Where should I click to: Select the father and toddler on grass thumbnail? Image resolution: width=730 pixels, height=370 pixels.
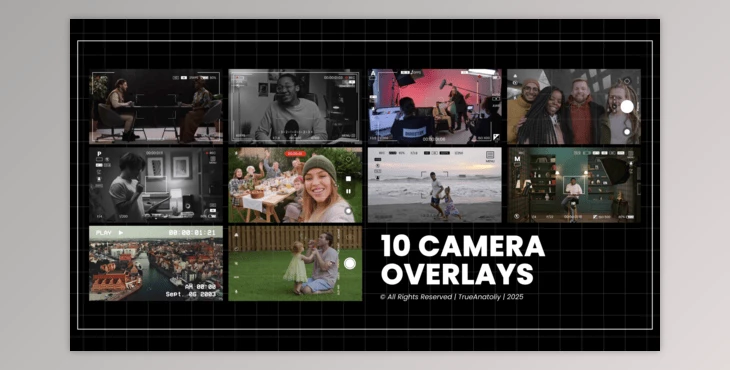(295, 263)
